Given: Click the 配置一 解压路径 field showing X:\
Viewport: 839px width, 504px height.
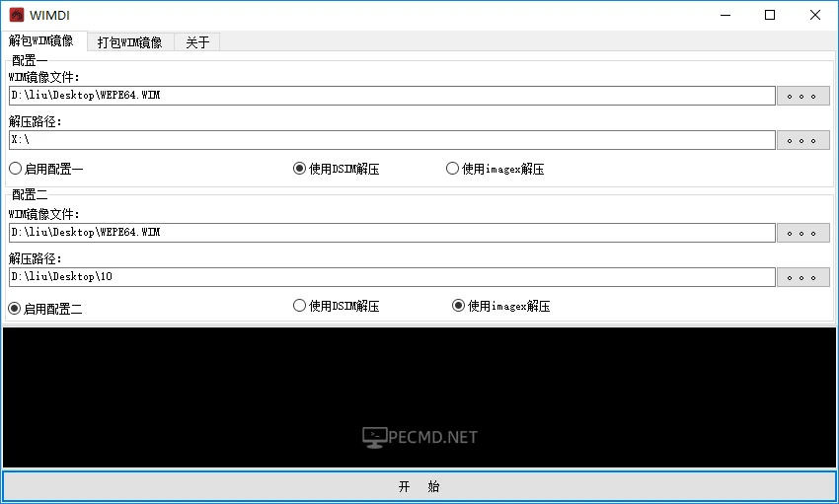Looking at the screenshot, I should click(392, 140).
